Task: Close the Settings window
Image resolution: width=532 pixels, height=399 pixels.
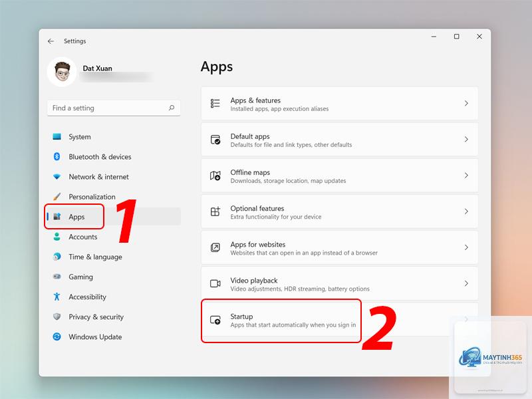Action: (x=479, y=37)
